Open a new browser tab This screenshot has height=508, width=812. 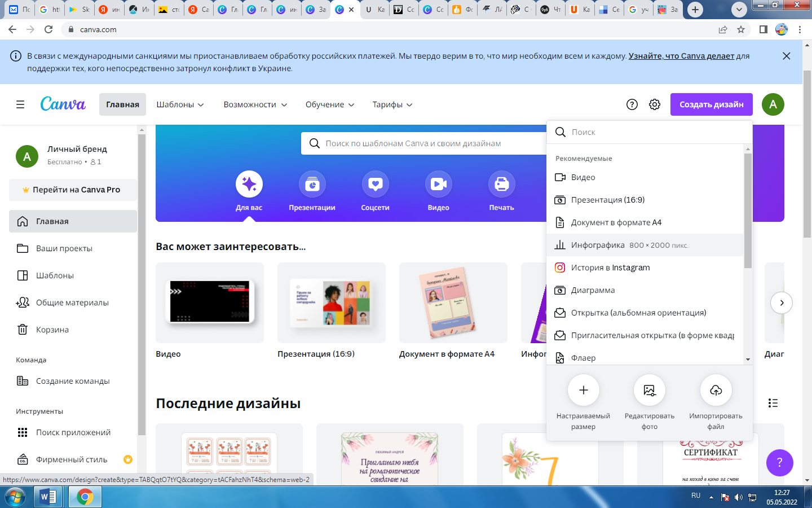tap(695, 10)
